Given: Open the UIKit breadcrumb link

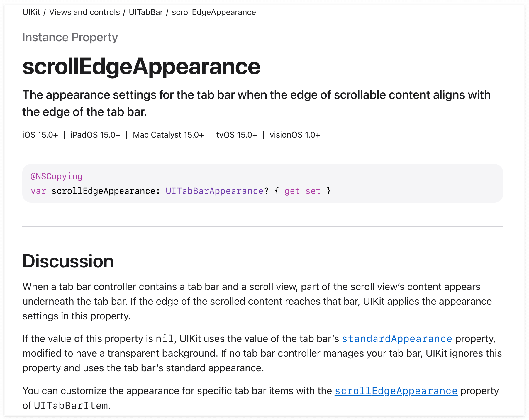Looking at the screenshot, I should click(x=31, y=12).
